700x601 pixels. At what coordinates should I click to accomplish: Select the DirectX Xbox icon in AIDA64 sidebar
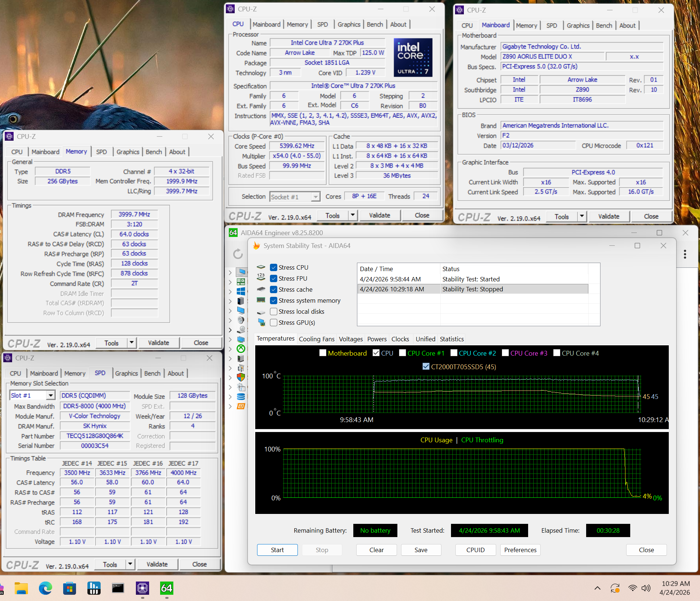[241, 349]
